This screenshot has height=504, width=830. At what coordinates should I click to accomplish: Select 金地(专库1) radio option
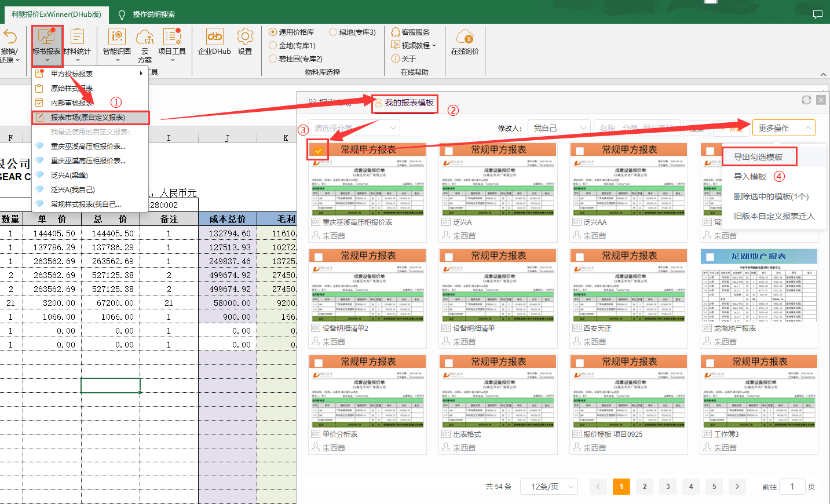click(273, 45)
